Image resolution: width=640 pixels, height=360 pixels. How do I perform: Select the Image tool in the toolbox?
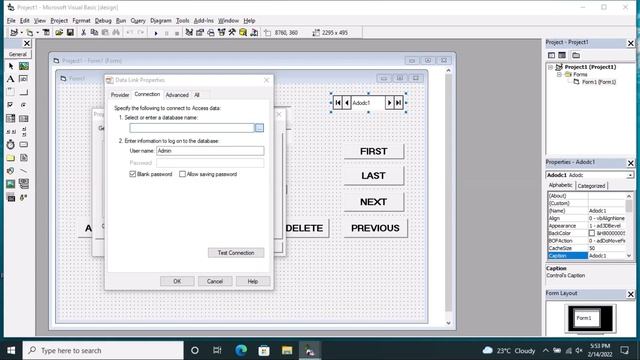pyautogui.click(x=11, y=184)
